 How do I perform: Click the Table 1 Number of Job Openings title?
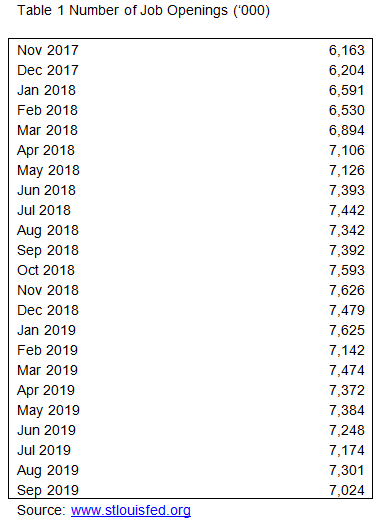(x=144, y=10)
